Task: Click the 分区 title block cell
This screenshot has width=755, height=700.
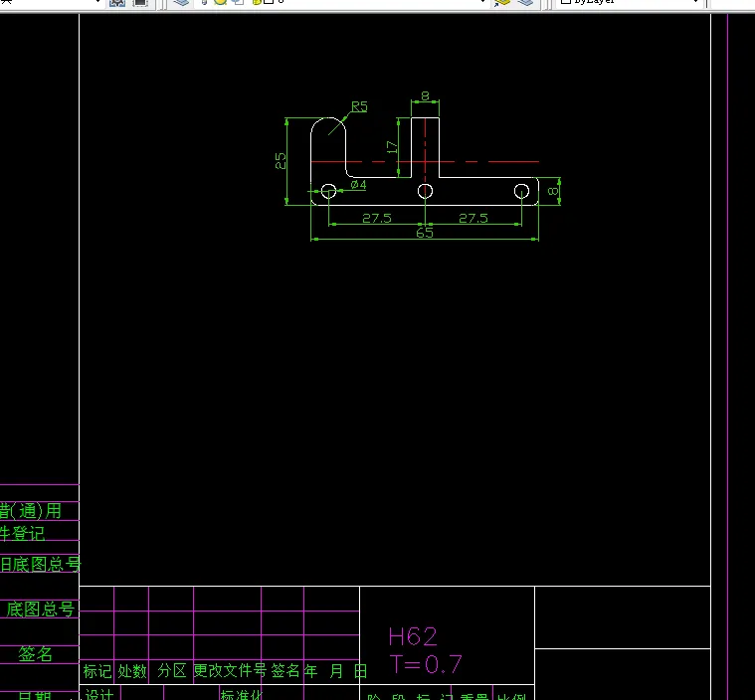Action: (x=172, y=670)
